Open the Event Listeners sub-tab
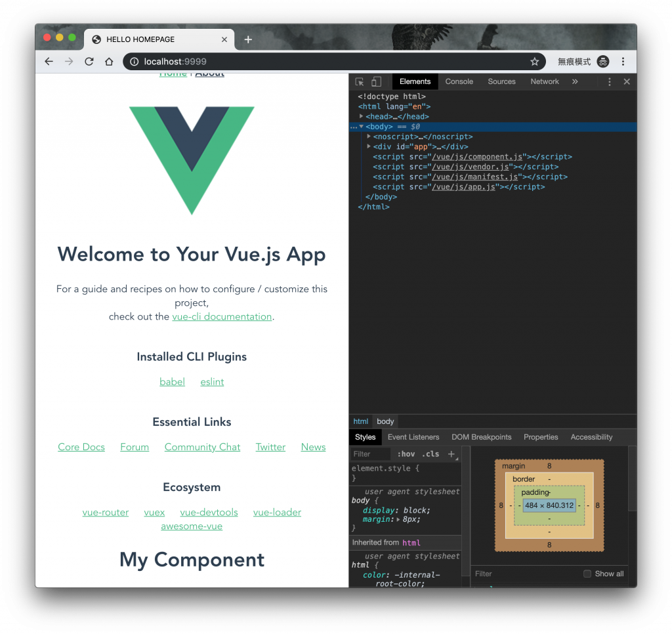This screenshot has height=634, width=672. pos(413,437)
